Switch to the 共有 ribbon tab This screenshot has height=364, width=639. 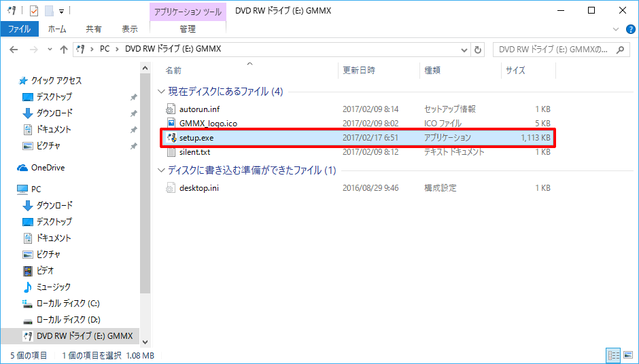pyautogui.click(x=93, y=29)
